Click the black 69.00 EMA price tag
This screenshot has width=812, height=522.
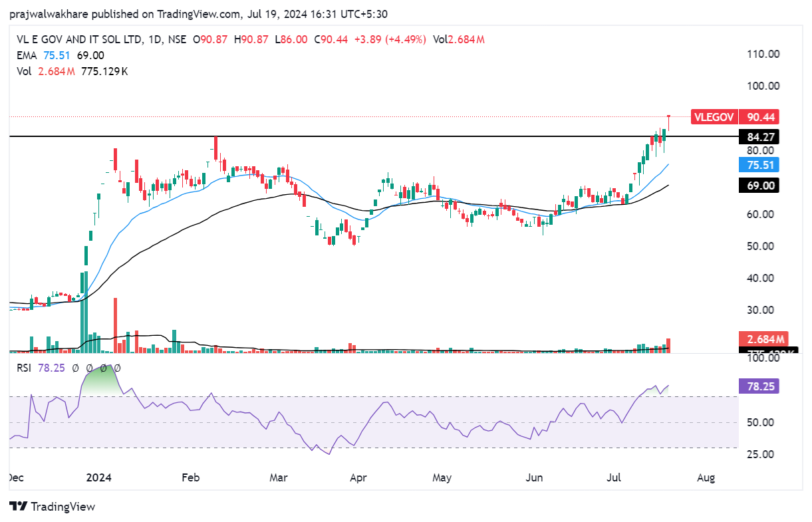pyautogui.click(x=758, y=186)
